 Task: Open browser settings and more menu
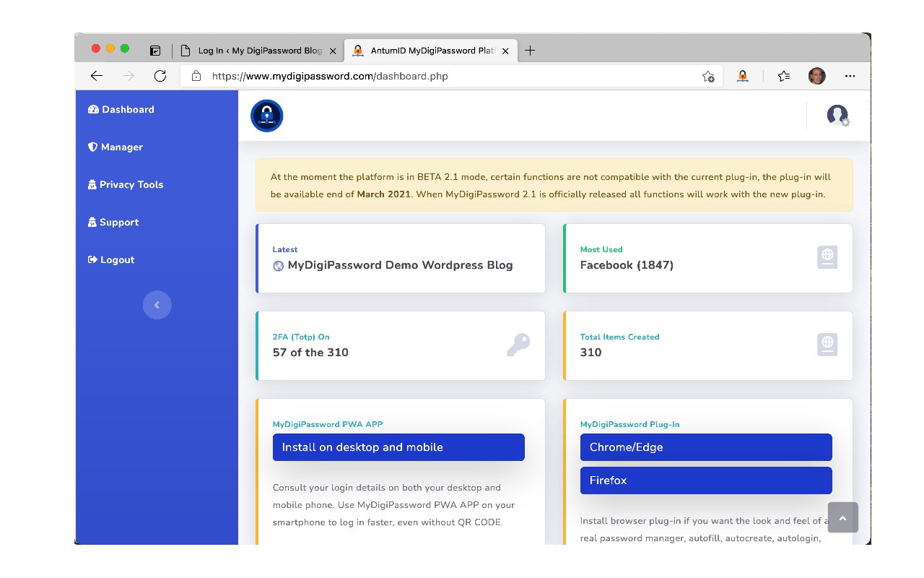point(850,76)
